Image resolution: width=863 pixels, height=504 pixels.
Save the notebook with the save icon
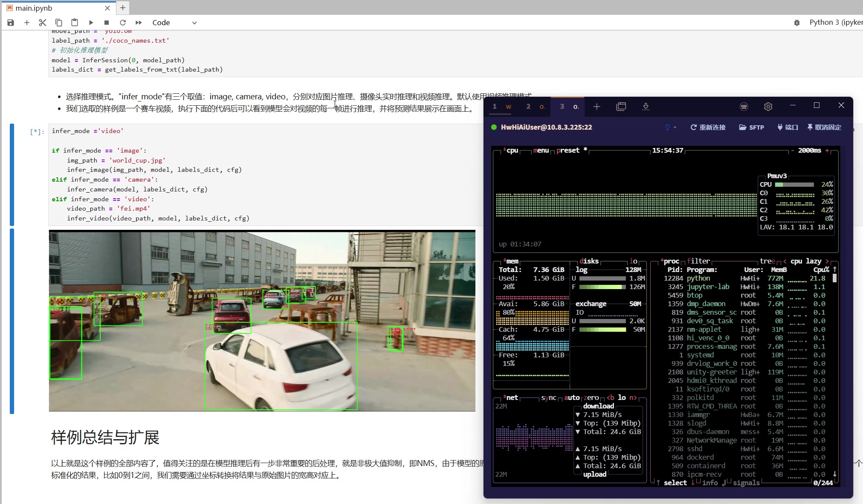(x=11, y=23)
